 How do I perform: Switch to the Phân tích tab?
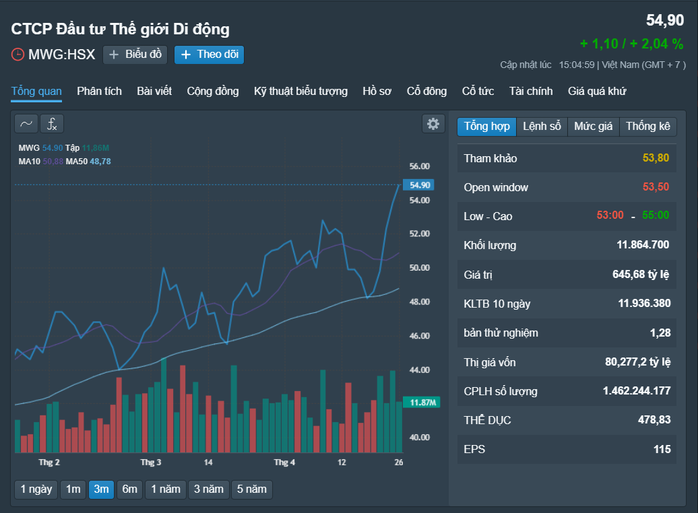pyautogui.click(x=99, y=91)
